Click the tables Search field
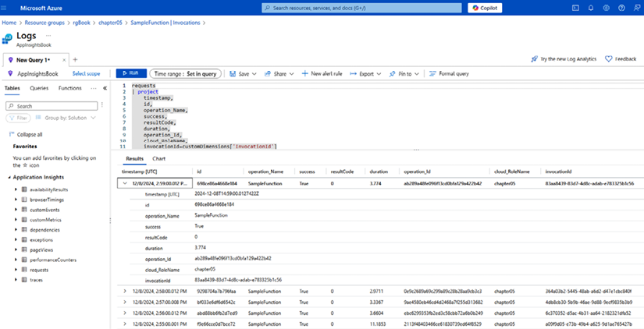This screenshot has height=329, width=644. (52, 106)
